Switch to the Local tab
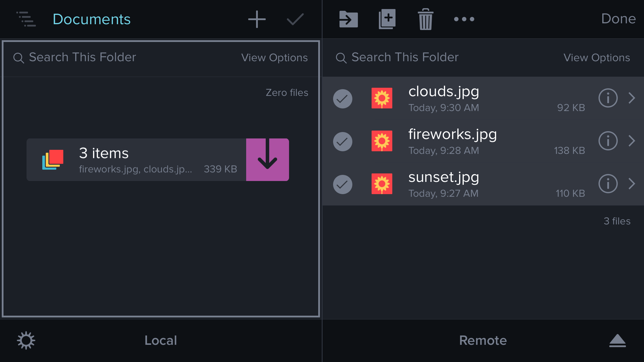 coord(161,340)
